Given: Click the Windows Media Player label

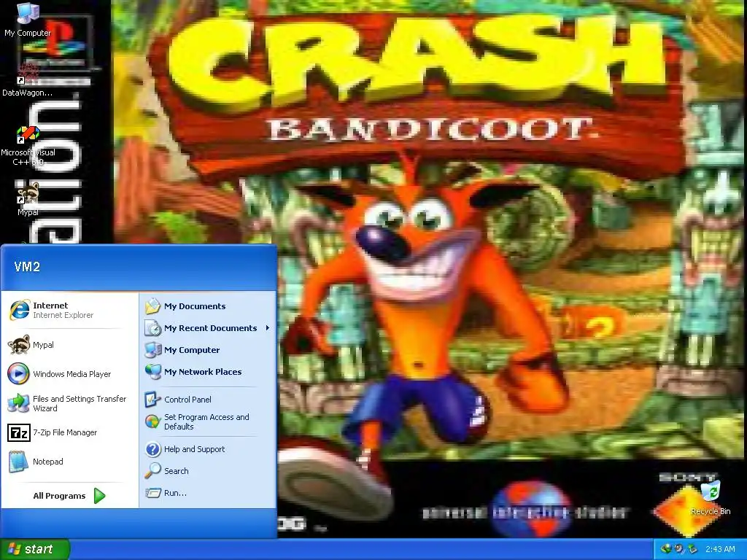Looking at the screenshot, I should pos(72,374).
